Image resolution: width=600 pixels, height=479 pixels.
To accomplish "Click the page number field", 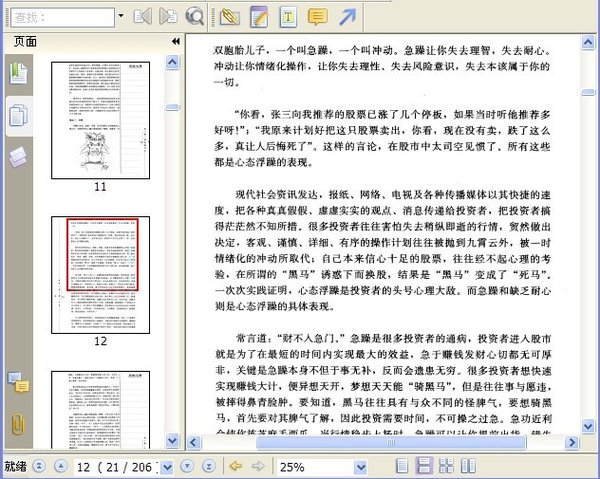I will pos(116,467).
